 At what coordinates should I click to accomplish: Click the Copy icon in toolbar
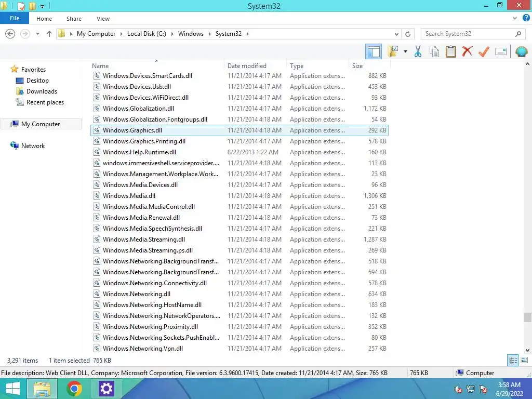click(x=434, y=51)
